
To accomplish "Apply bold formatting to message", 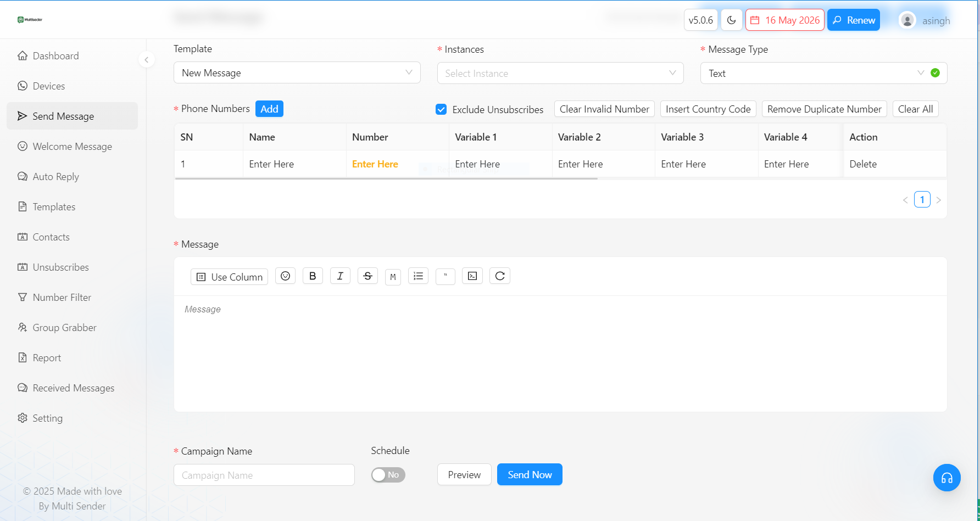I will [x=313, y=276].
